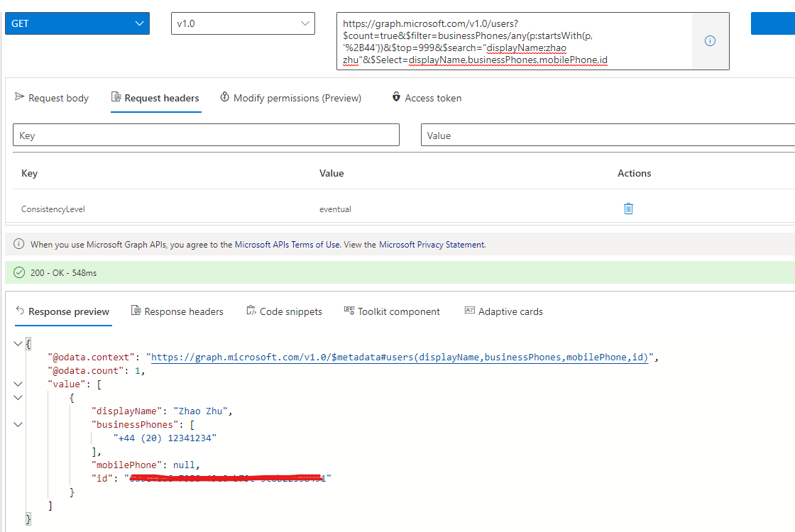Screen dimensions: 795x532
Task: Click the Access token key icon
Action: point(395,97)
